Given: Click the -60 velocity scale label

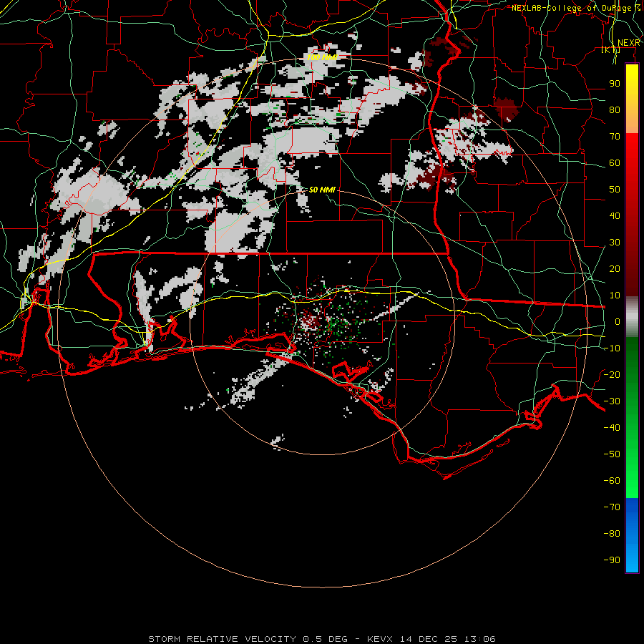Looking at the screenshot, I should click(x=612, y=481).
